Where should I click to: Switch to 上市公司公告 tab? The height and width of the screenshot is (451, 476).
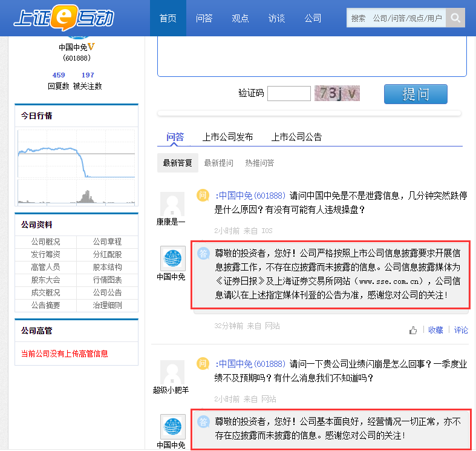click(296, 137)
